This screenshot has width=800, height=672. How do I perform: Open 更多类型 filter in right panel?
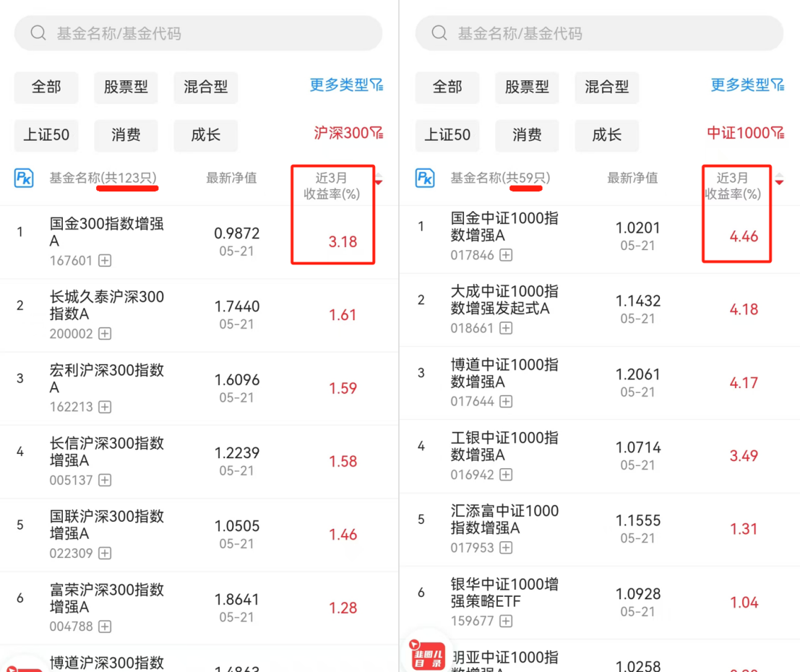747,85
